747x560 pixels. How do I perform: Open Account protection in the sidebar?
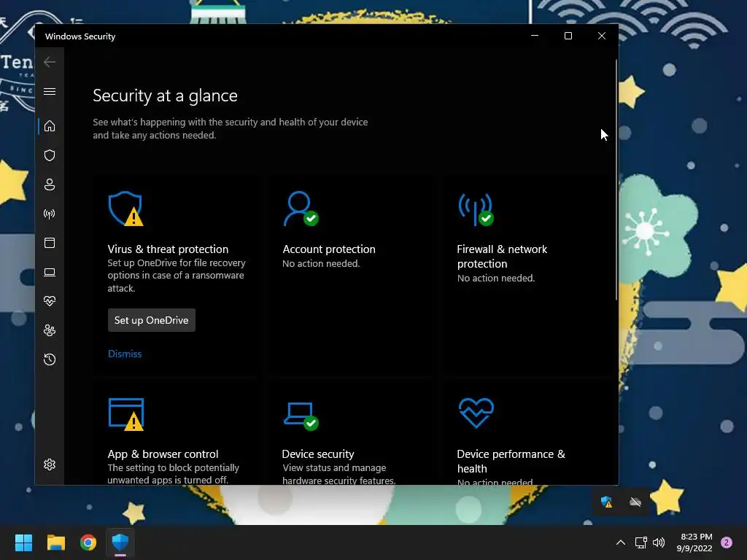pos(50,184)
